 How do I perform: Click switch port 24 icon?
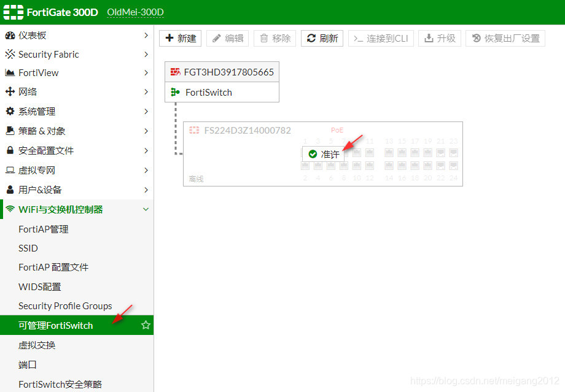(x=454, y=166)
